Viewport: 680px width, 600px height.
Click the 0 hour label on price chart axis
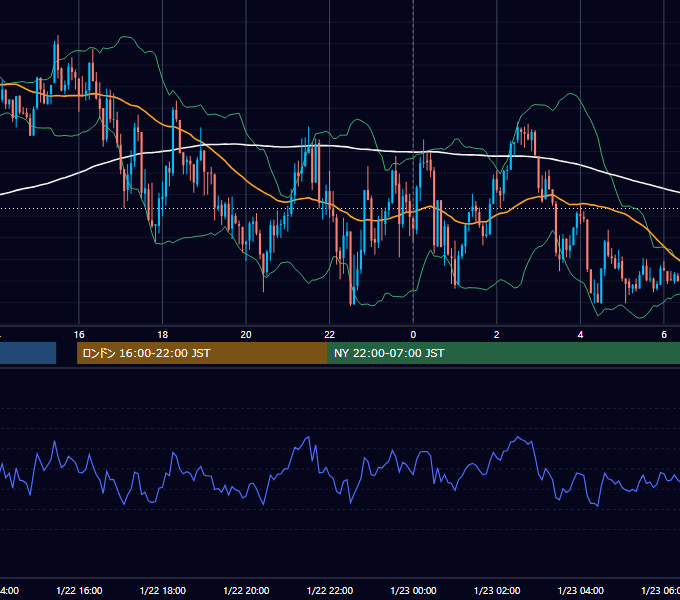(413, 334)
